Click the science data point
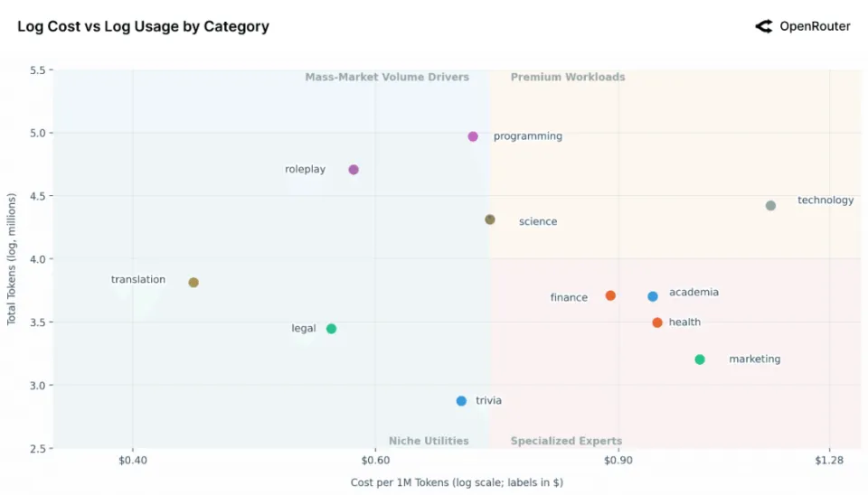Viewport: 868px width, 495px height. click(x=490, y=219)
